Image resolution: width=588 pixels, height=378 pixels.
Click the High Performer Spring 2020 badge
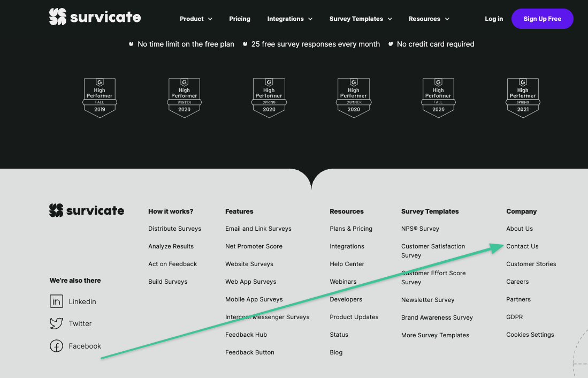269,97
